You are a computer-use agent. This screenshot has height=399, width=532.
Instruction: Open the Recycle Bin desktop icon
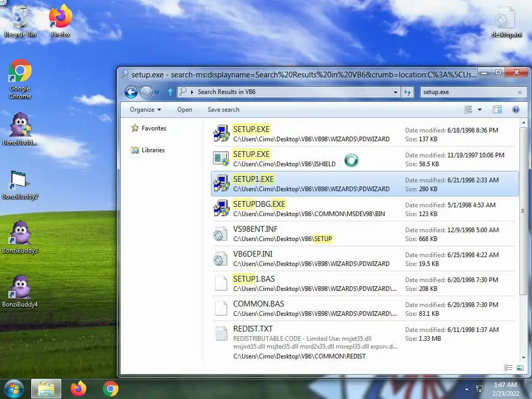[20, 21]
